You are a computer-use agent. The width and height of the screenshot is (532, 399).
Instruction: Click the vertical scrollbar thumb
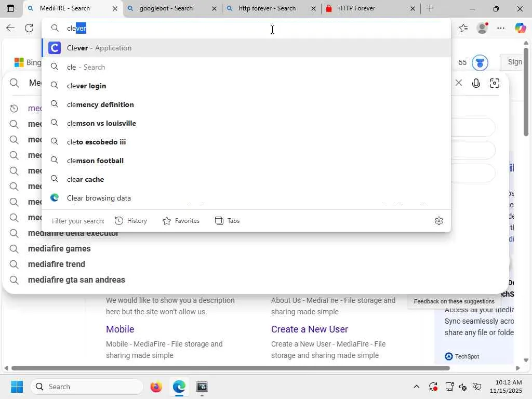click(x=526, y=91)
